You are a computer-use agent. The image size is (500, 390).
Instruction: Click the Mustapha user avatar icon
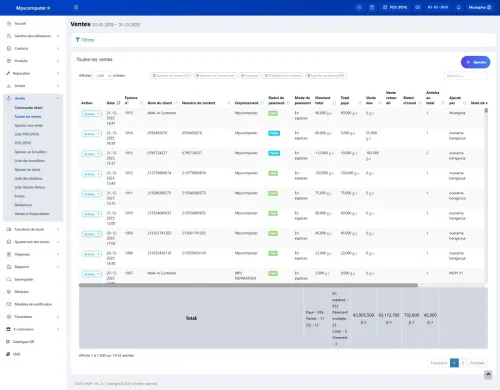coord(489,7)
